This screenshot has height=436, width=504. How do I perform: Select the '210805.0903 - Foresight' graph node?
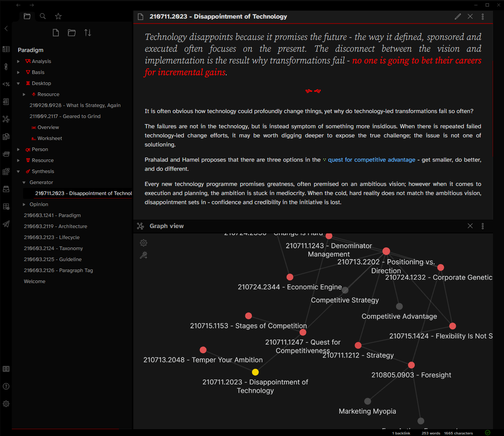pos(411,365)
